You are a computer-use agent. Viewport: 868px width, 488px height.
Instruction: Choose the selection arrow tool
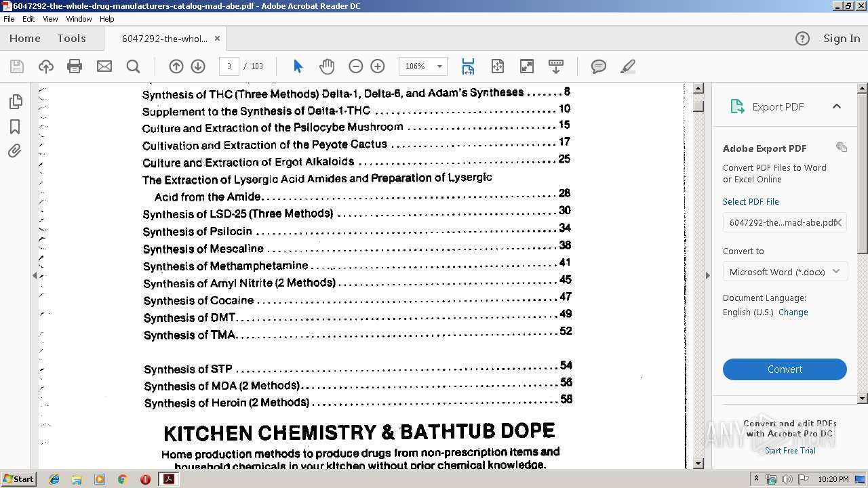[x=298, y=66]
